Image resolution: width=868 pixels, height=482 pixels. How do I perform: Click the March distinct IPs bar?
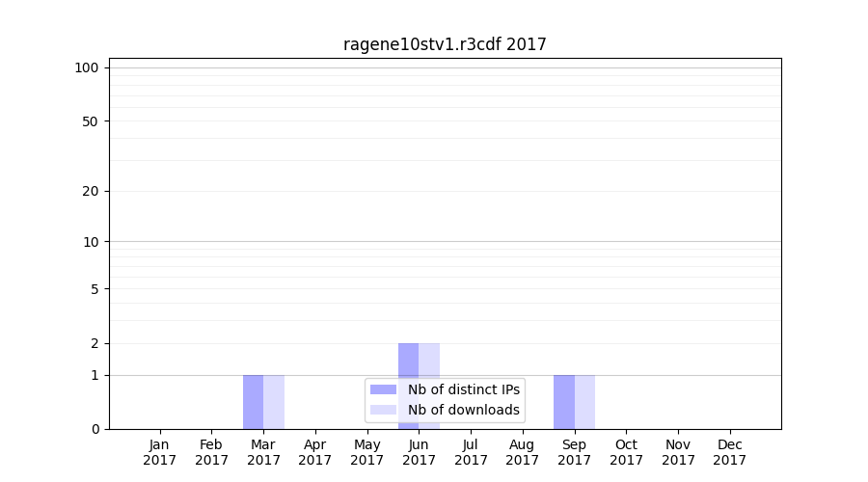coord(254,402)
